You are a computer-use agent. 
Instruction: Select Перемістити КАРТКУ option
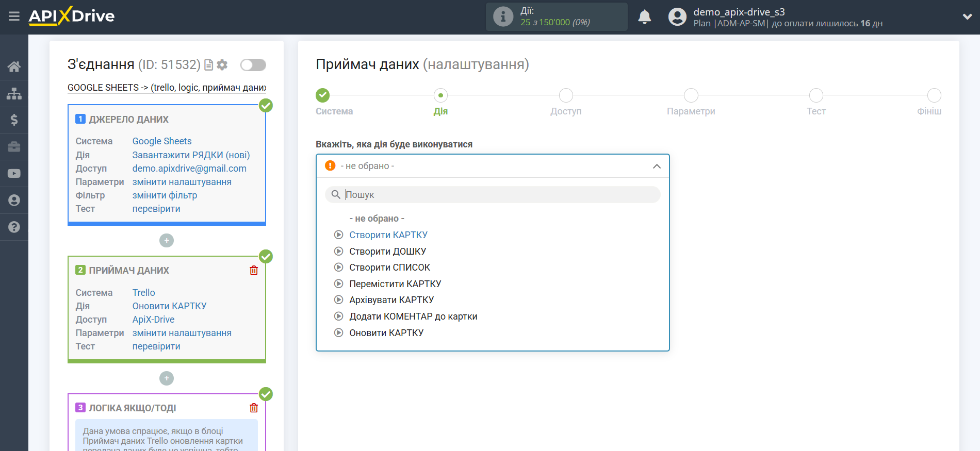(x=395, y=284)
